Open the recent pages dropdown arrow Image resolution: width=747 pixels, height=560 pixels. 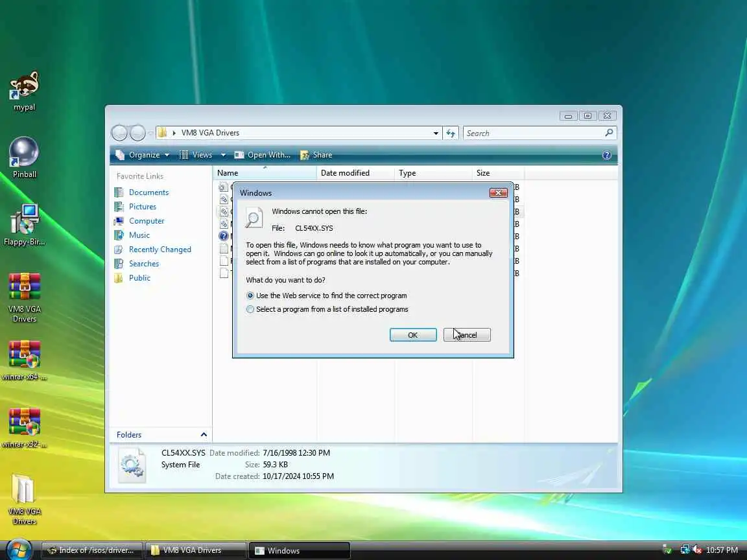pyautogui.click(x=150, y=133)
